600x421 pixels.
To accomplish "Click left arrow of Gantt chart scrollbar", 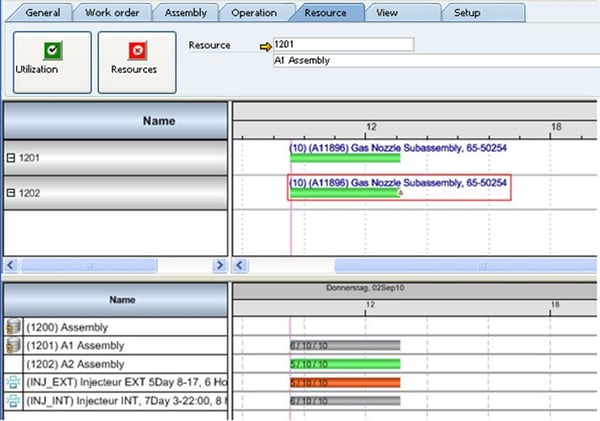I will click(240, 265).
